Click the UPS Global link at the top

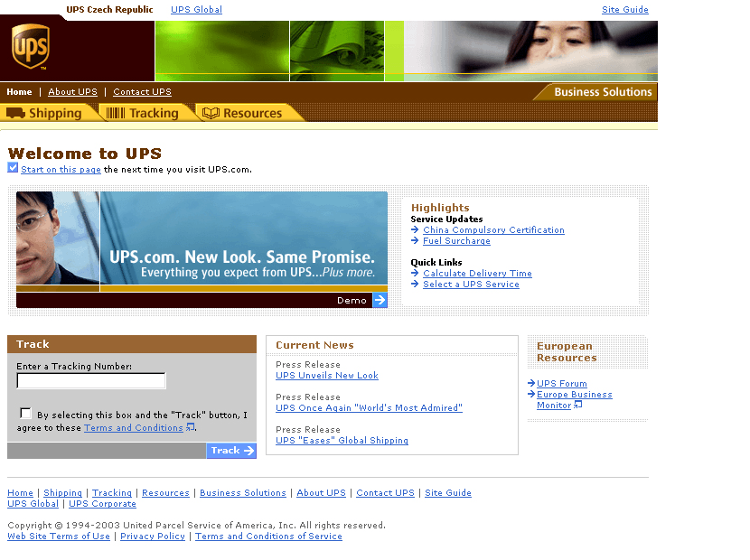click(x=197, y=10)
